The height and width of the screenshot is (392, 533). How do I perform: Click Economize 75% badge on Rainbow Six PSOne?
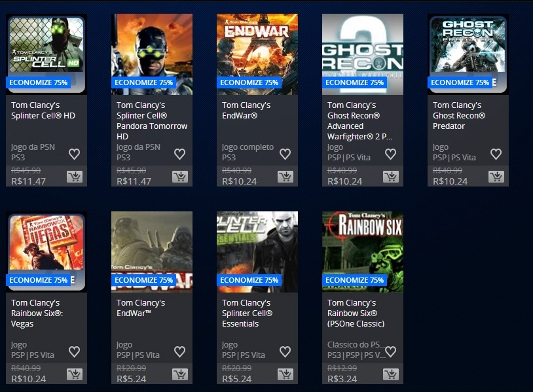354,280
